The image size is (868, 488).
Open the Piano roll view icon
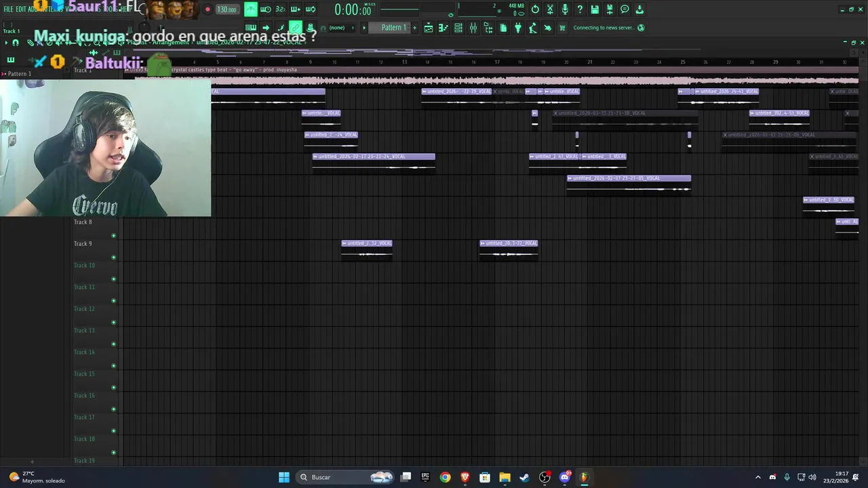click(443, 28)
